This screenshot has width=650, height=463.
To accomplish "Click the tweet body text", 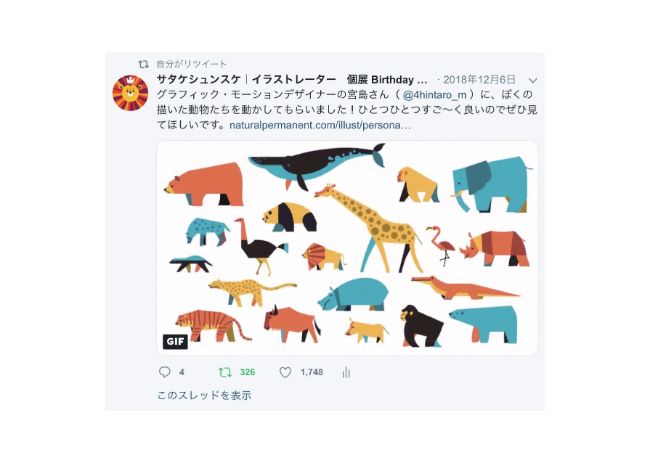I will (347, 110).
